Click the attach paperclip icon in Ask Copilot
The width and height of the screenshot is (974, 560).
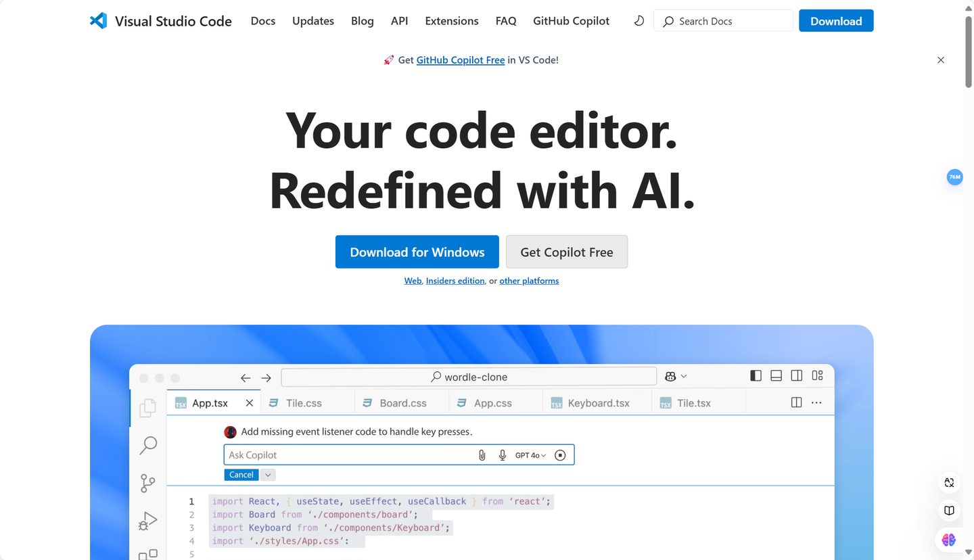[482, 455]
